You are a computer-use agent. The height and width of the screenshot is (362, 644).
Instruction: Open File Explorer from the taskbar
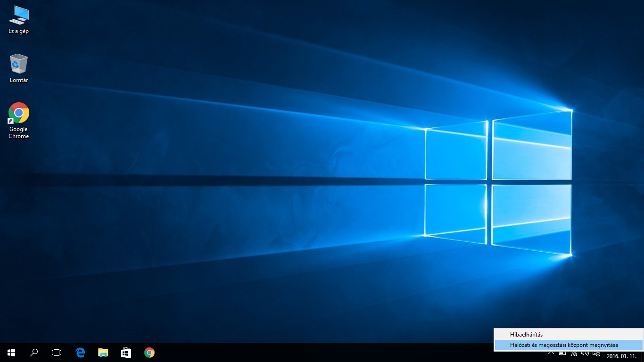click(x=103, y=353)
